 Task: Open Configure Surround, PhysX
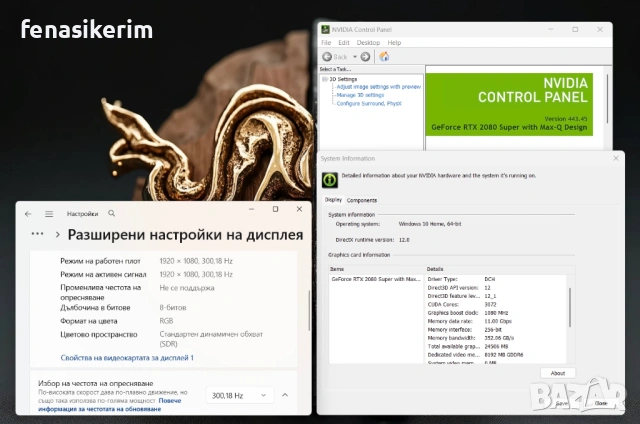coord(369,104)
